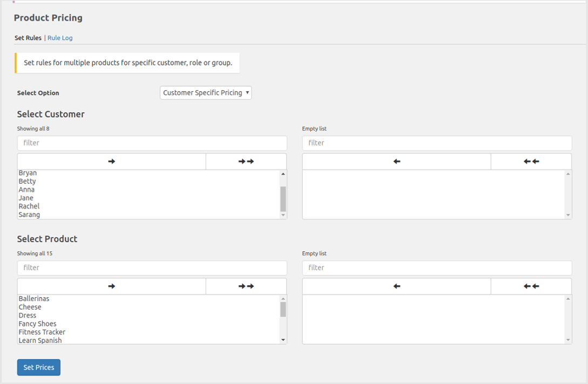This screenshot has height=384, width=588.
Task: Move selected products using the single right arrow
Action: pos(111,286)
